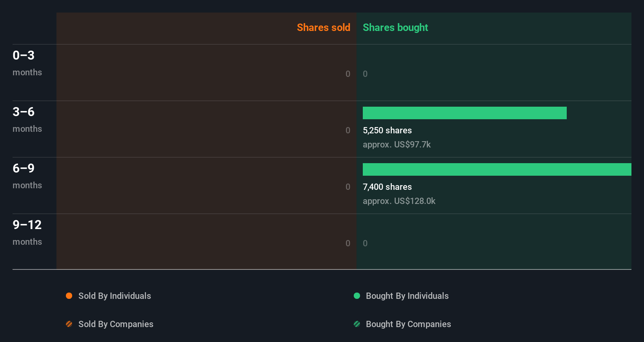Click the approx. US$97.7k amount
644x342 pixels.
(397, 145)
